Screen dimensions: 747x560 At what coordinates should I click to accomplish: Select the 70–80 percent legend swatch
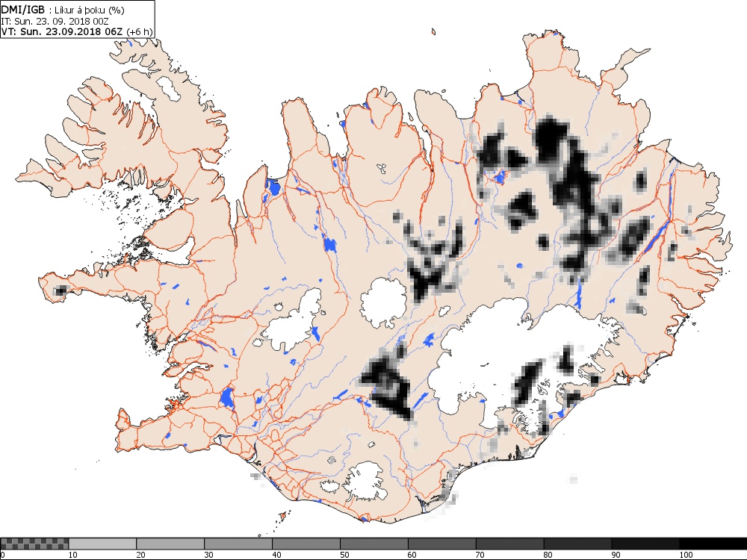pyautogui.click(x=509, y=544)
